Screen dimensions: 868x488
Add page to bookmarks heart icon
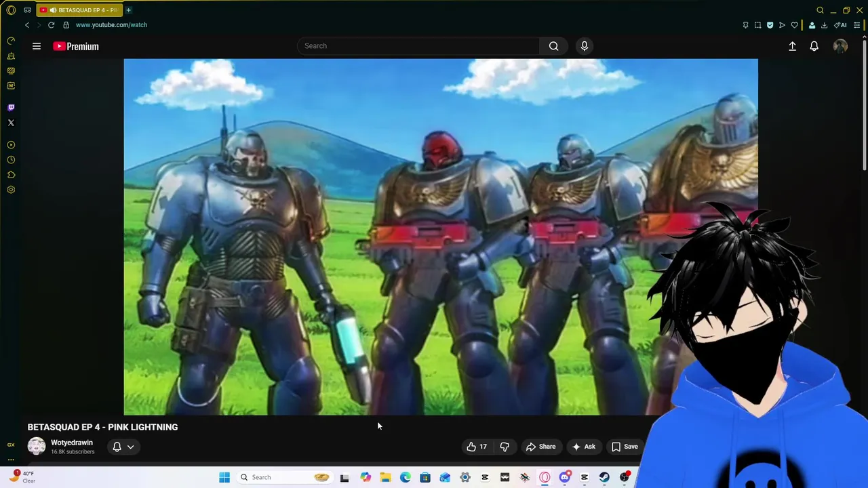click(x=794, y=25)
